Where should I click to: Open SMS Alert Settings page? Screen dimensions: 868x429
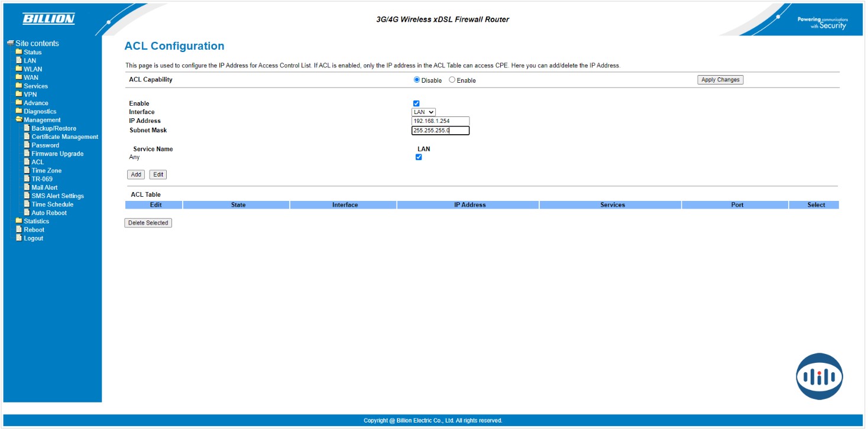(57, 196)
